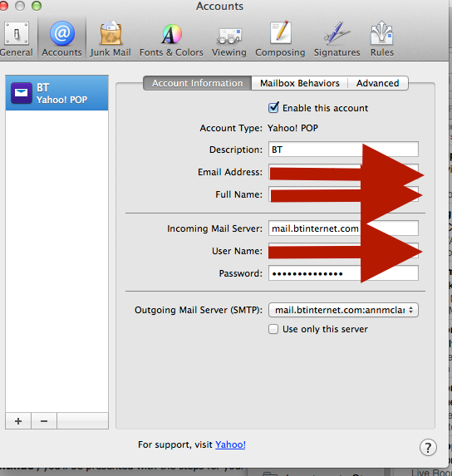
Task: Select the BT Yahoo! POP account
Action: (x=56, y=93)
